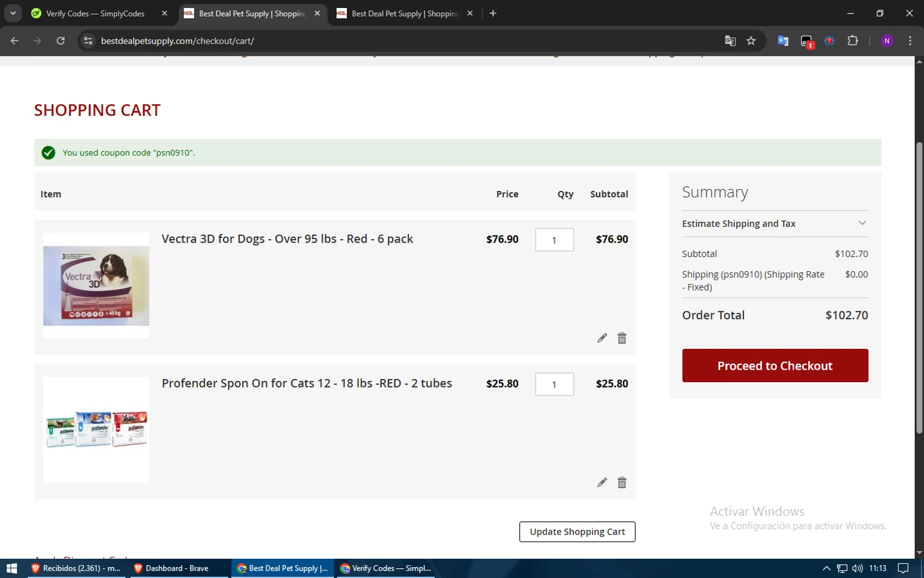Close the Verify Codes SimplyCodes tab
The height and width of the screenshot is (578, 924).
[164, 13]
